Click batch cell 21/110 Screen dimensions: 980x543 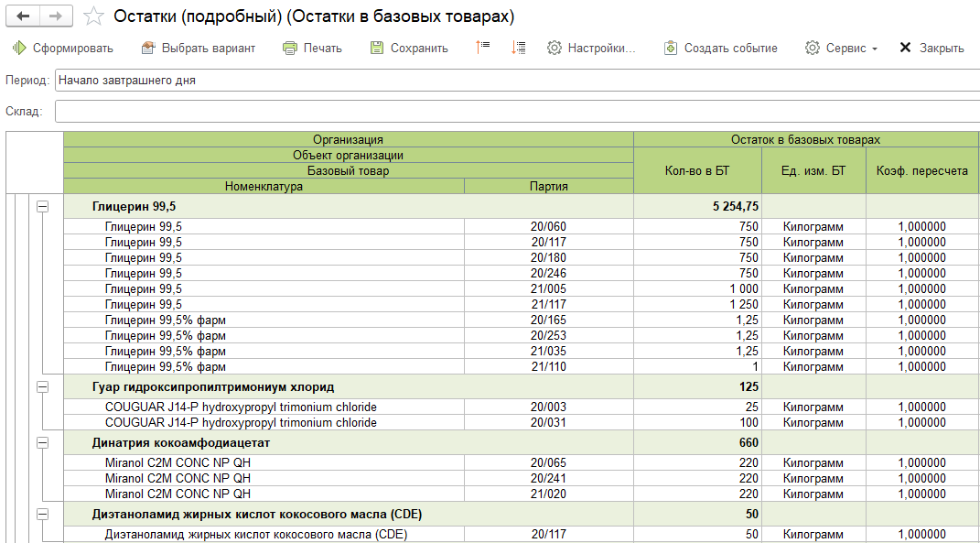549,366
